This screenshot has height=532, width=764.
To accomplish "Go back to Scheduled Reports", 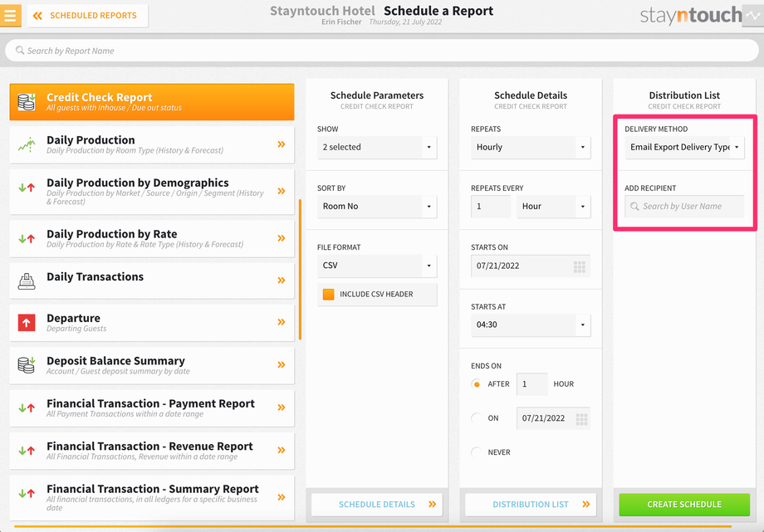I will pyautogui.click(x=88, y=16).
